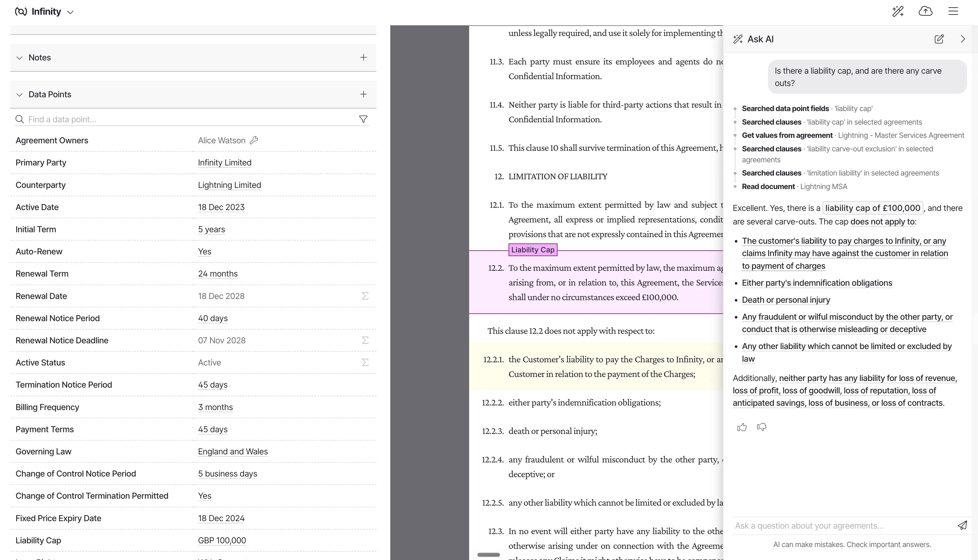Click Renewal Notice Period value 40 days
The width and height of the screenshot is (978, 560).
(213, 319)
